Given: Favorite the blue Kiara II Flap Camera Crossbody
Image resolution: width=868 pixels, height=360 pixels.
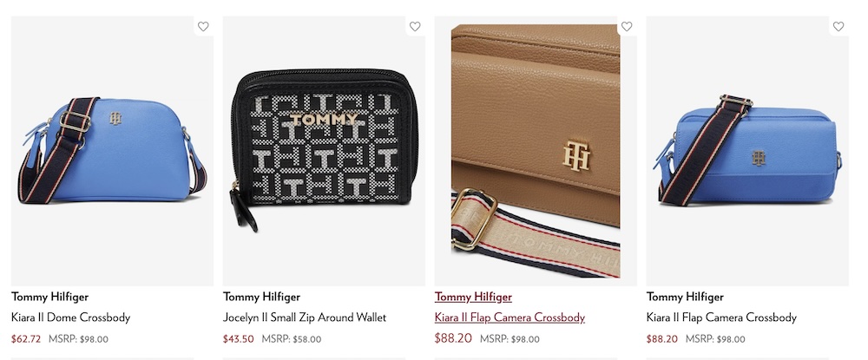Looking at the screenshot, I should 838,26.
